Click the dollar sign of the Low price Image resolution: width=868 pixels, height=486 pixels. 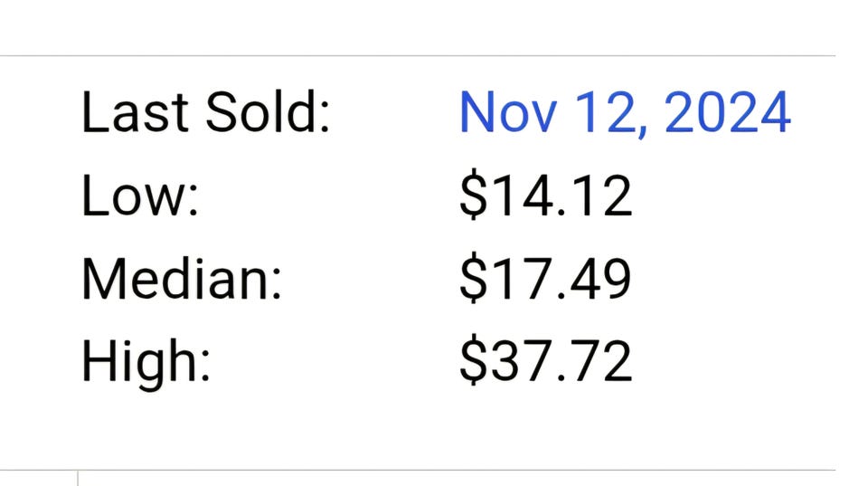pos(472,195)
